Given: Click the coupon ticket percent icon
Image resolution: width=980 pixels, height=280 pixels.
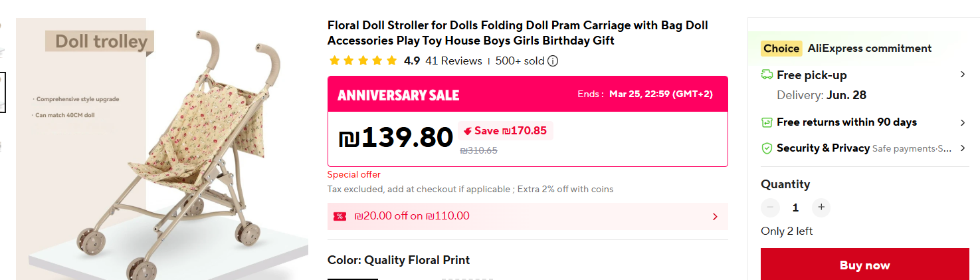Looking at the screenshot, I should (340, 216).
